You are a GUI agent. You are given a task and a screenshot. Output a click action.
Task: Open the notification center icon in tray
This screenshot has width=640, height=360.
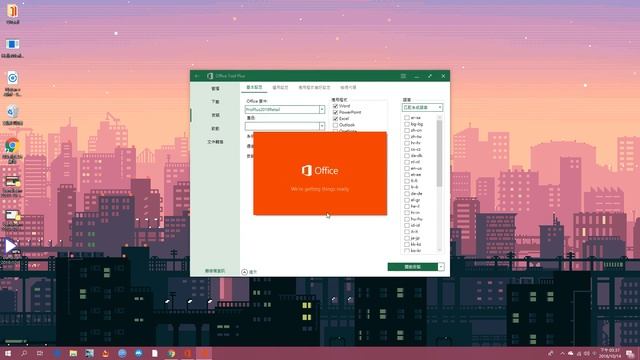coord(631,353)
